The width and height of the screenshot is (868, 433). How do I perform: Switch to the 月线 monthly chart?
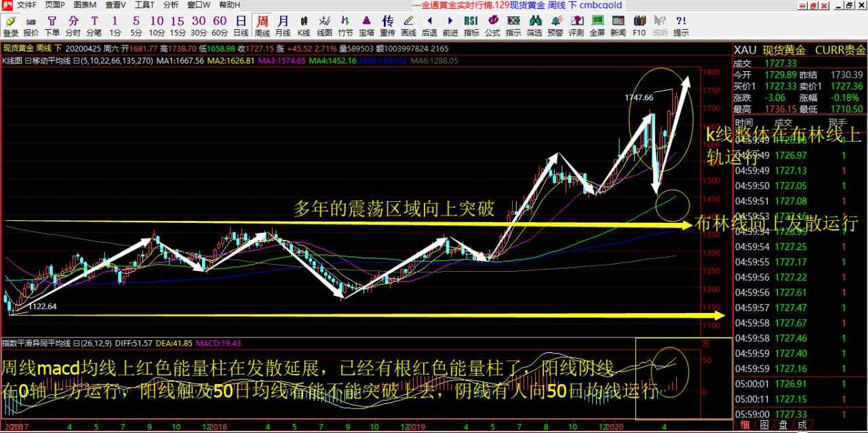(283, 26)
